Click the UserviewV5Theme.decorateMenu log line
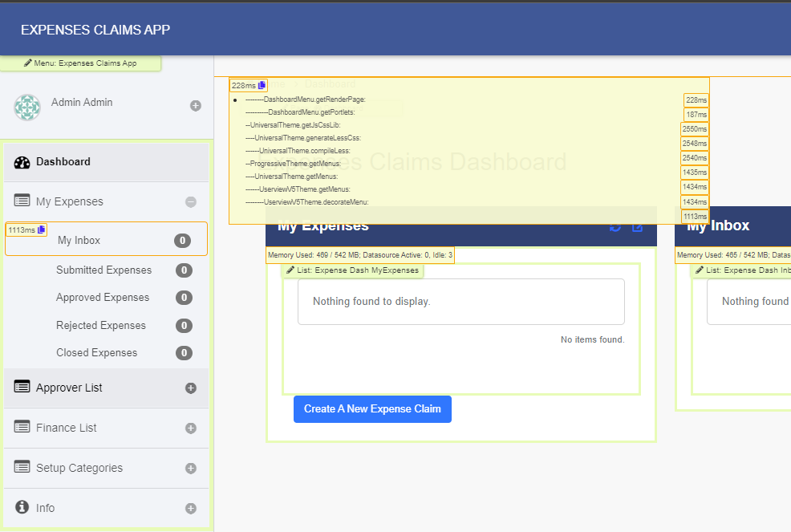 point(307,202)
